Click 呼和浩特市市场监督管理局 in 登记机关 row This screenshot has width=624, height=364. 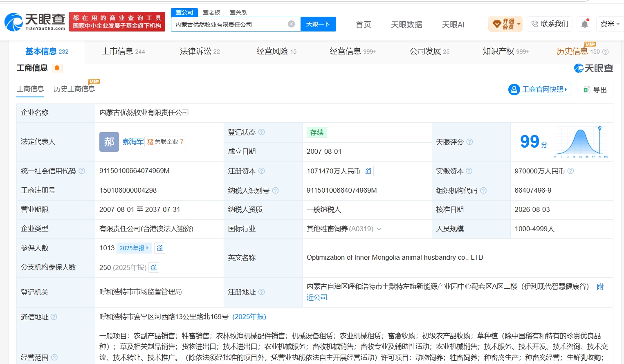click(x=141, y=292)
